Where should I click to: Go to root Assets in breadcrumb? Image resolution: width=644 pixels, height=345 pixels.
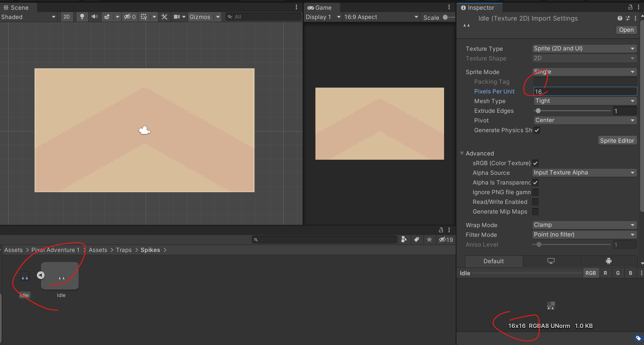tap(14, 250)
